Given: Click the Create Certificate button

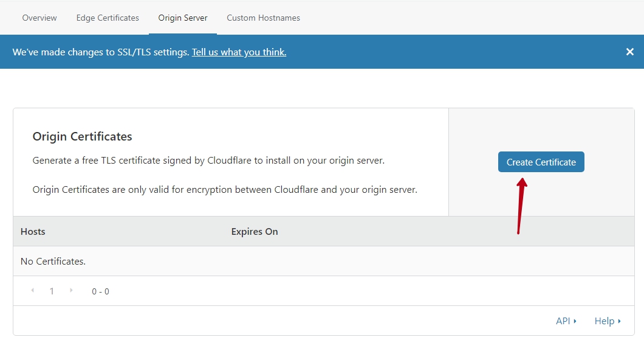Looking at the screenshot, I should tap(541, 162).
